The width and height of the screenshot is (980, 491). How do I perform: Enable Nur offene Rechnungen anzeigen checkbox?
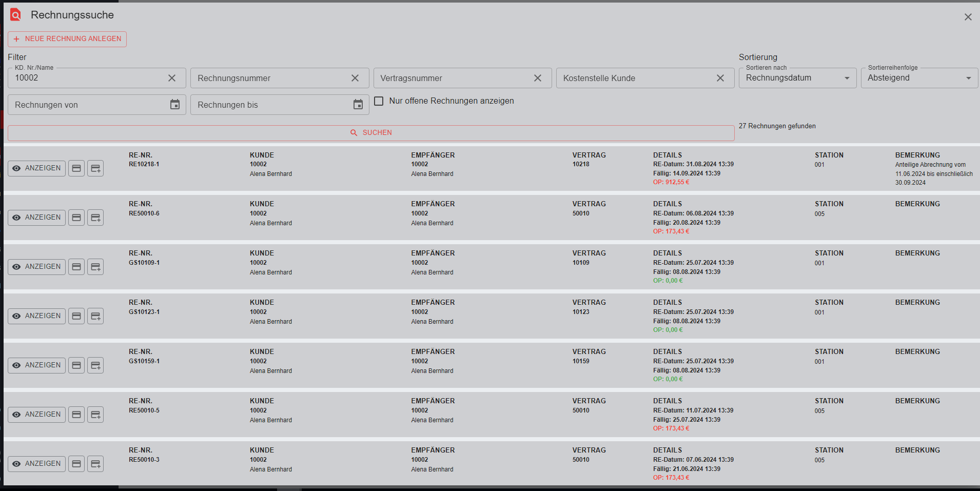pyautogui.click(x=379, y=101)
